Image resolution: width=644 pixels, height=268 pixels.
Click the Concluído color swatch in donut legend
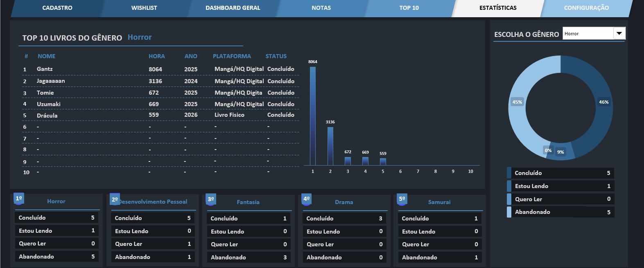pos(509,173)
